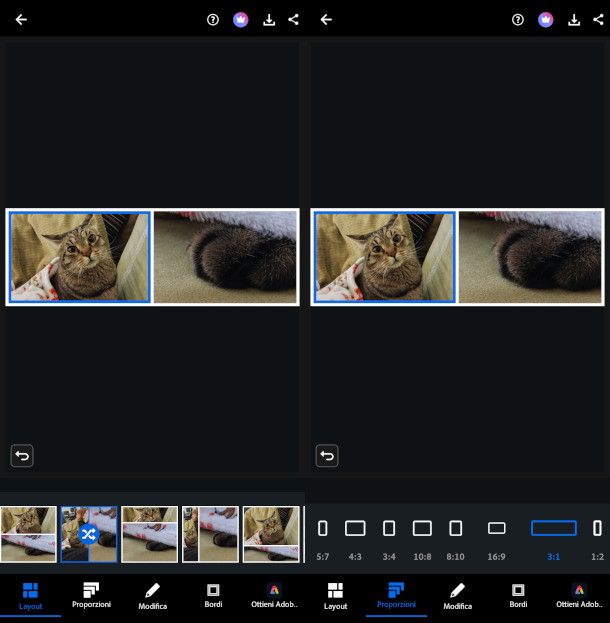Screen dimensions: 610x623
Task: Select cat face photo in left collage
Action: [80, 257]
